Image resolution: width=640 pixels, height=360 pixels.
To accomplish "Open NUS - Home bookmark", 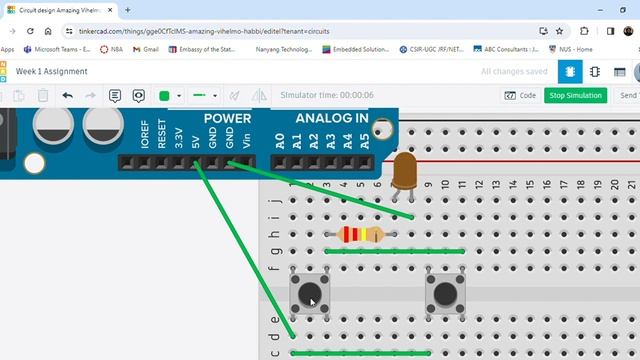I will 571,49.
